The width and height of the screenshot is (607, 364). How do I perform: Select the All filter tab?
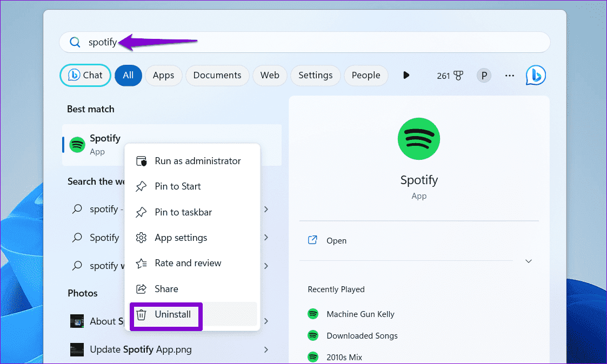[128, 76]
